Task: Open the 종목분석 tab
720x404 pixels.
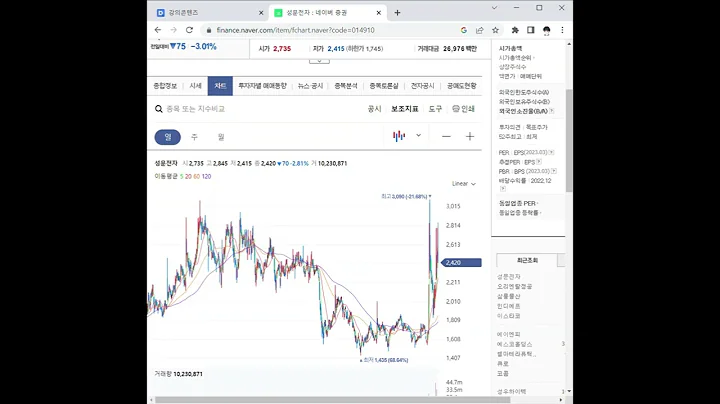Action: 346,86
